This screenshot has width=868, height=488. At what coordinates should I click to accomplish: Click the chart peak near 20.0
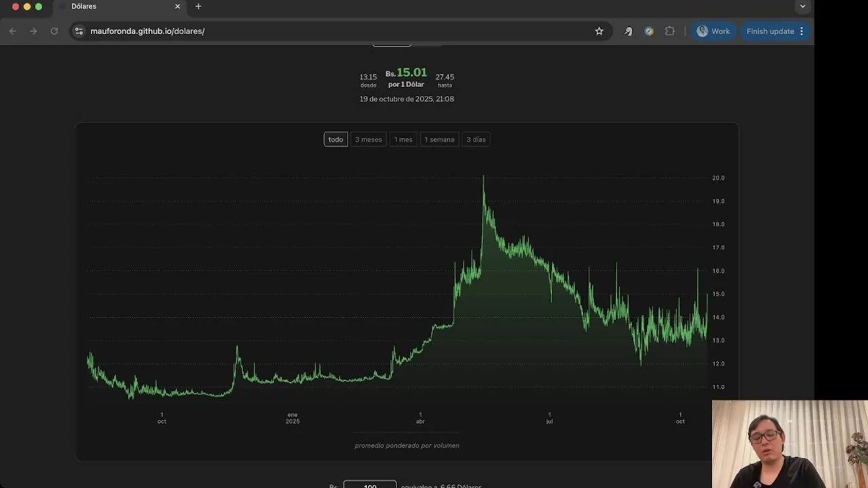[484, 178]
